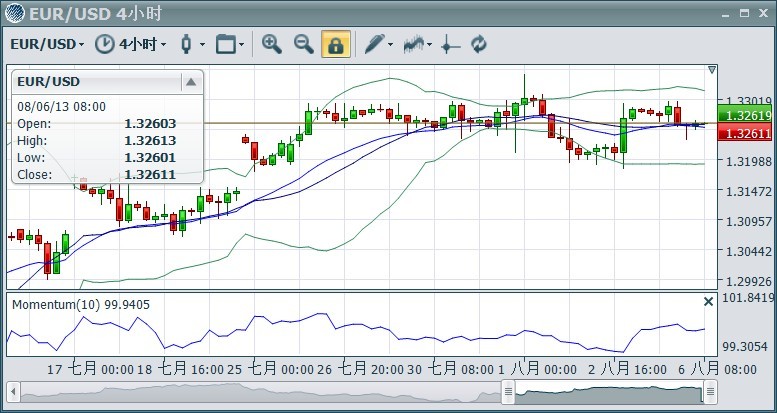The image size is (777, 413).
Task: Expand the drawing tools dropdown arrow
Action: 390,45
